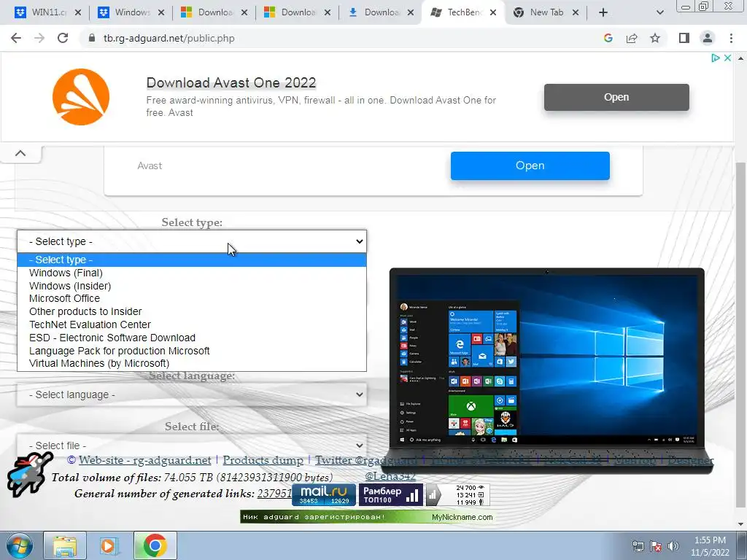
Task: Click the AdChoices triangle icon
Action: [x=715, y=58]
